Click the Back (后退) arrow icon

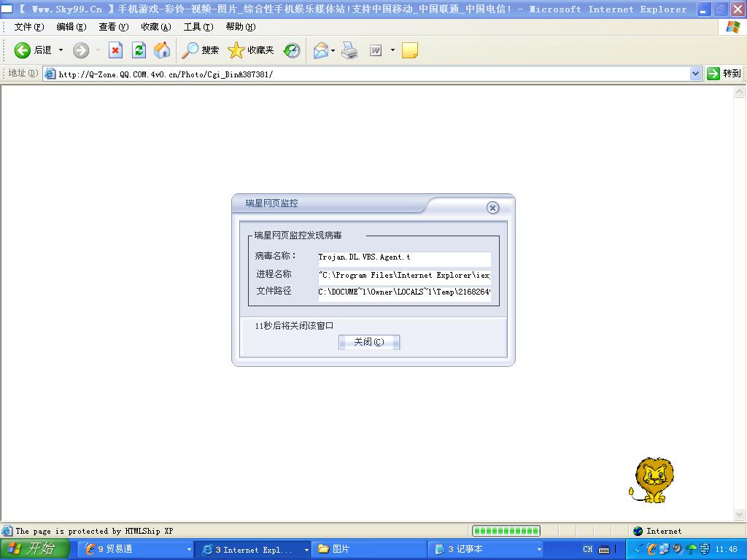pyautogui.click(x=22, y=50)
